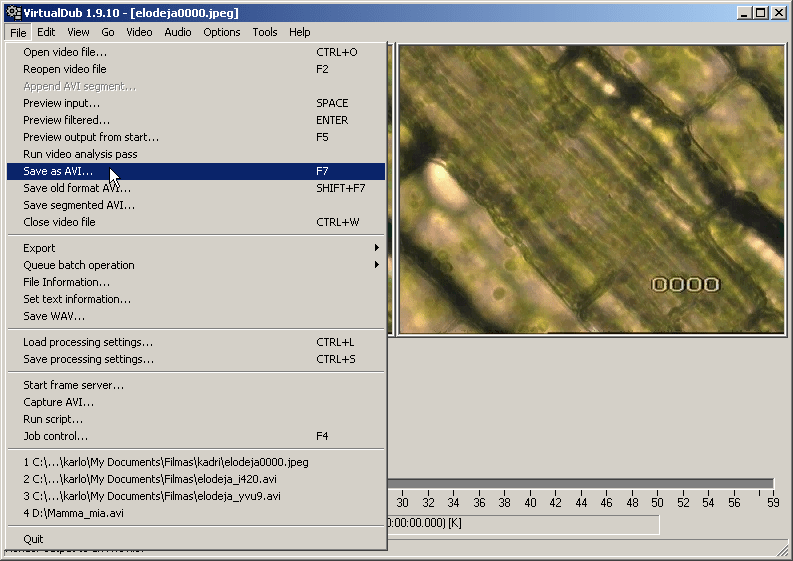793x561 pixels.
Task: Open the Edit menu
Action: click(46, 32)
